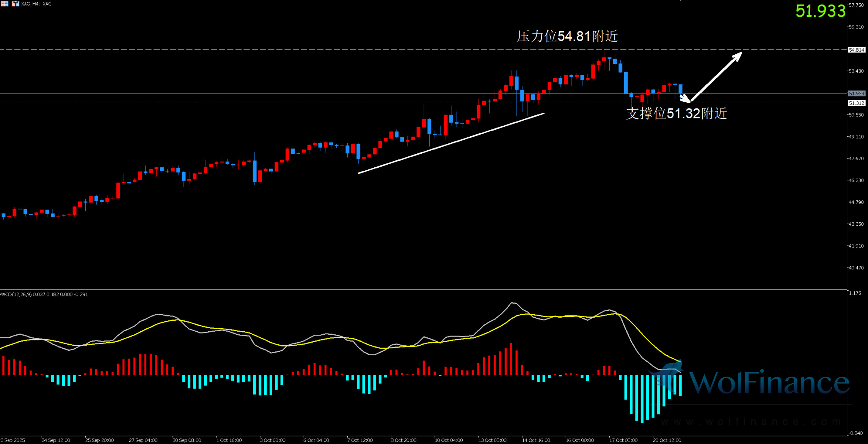Select the 51.312 support price label

856,103
